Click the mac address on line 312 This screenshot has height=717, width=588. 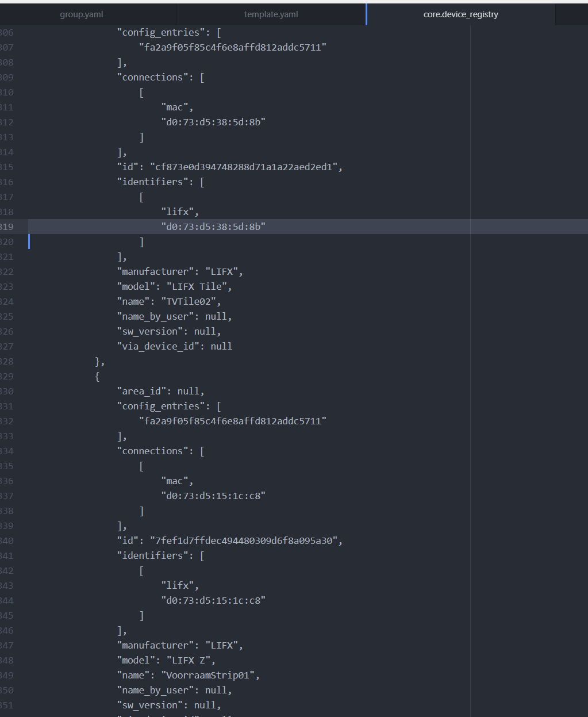point(213,122)
